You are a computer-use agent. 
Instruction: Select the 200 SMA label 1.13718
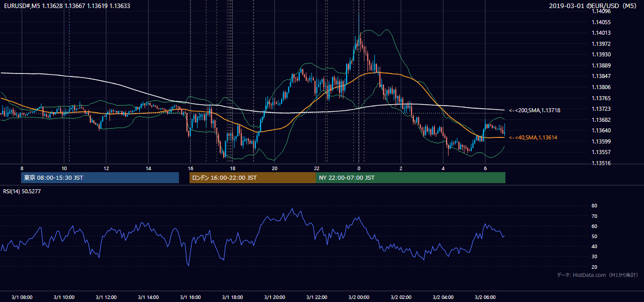click(534, 110)
